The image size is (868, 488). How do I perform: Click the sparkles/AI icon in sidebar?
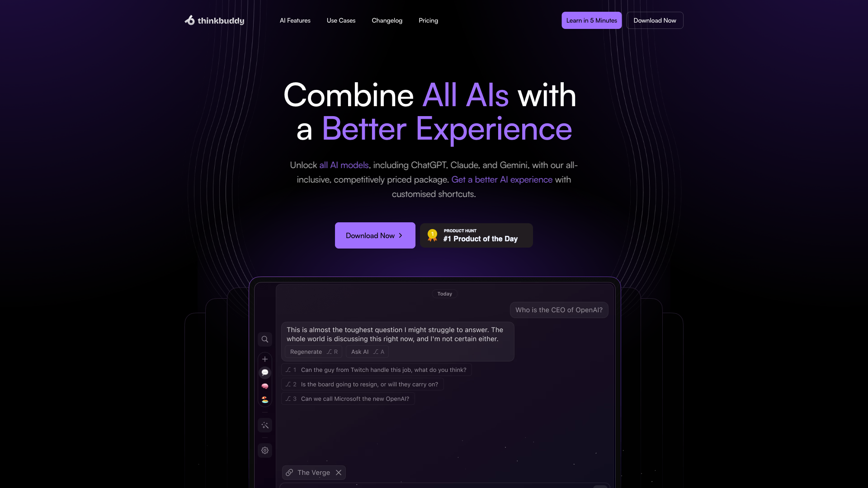pos(265,425)
